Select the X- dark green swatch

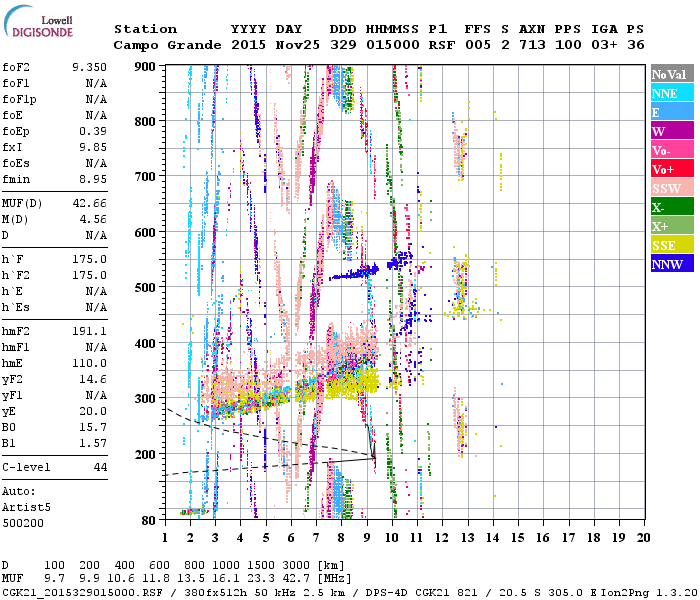tap(672, 207)
